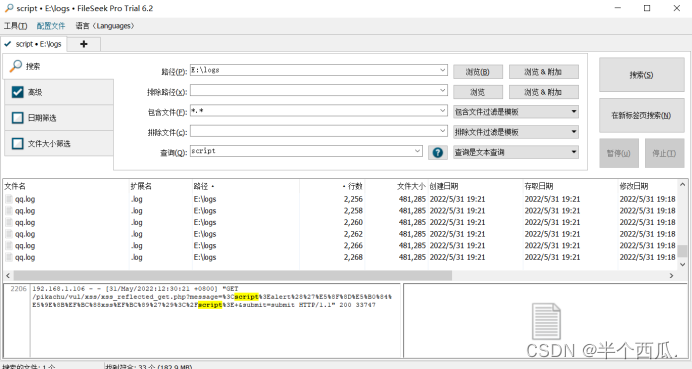Open the 排除文件过滤是模板 dropdown

[x=516, y=132]
